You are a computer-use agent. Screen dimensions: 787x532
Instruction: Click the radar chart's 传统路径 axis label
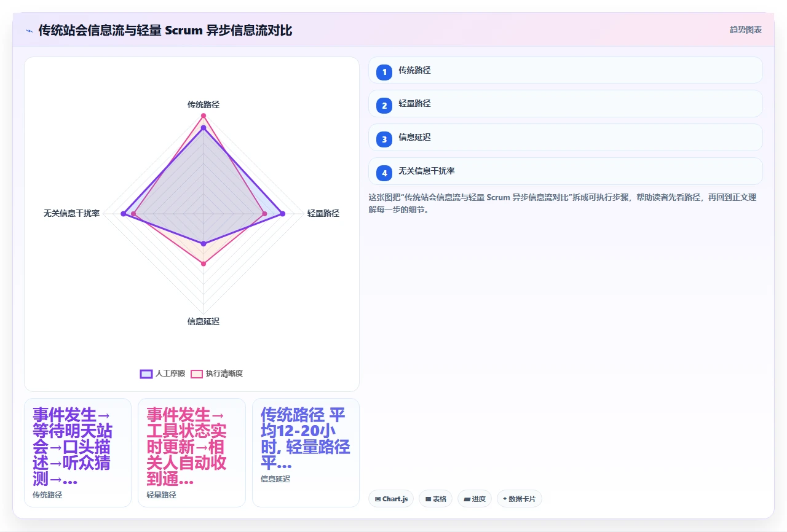204,104
